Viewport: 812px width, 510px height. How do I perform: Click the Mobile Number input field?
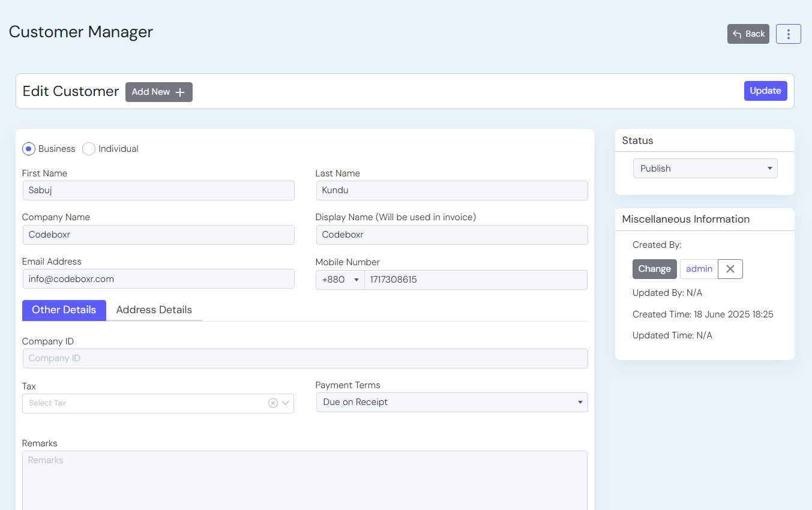pyautogui.click(x=475, y=280)
